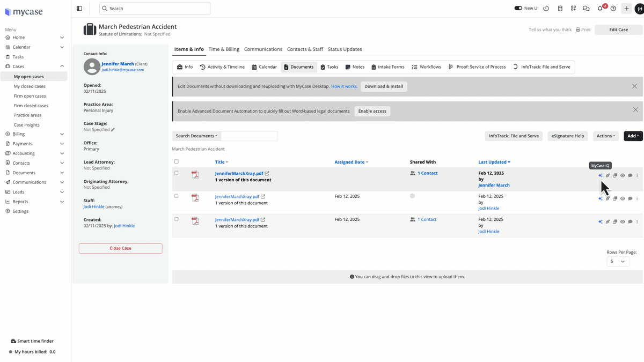
Task: Open My closed cases in sidebar
Action: 30,86
